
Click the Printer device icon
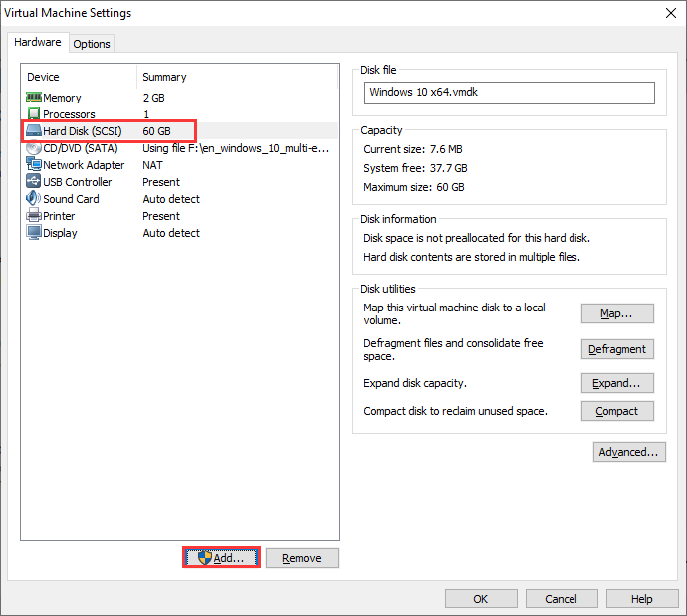(x=34, y=216)
